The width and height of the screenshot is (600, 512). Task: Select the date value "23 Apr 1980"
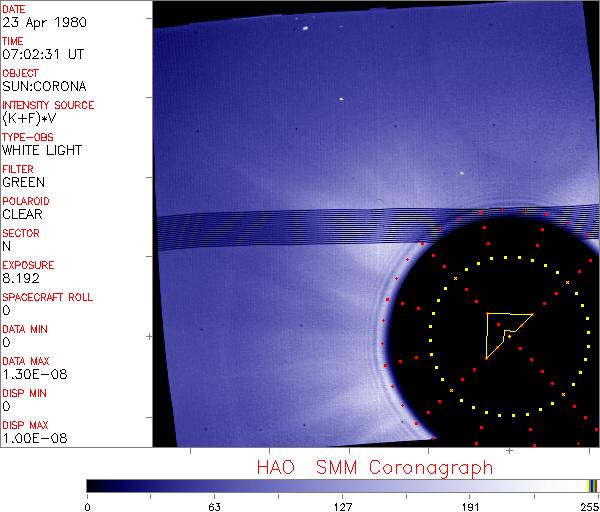point(36,23)
